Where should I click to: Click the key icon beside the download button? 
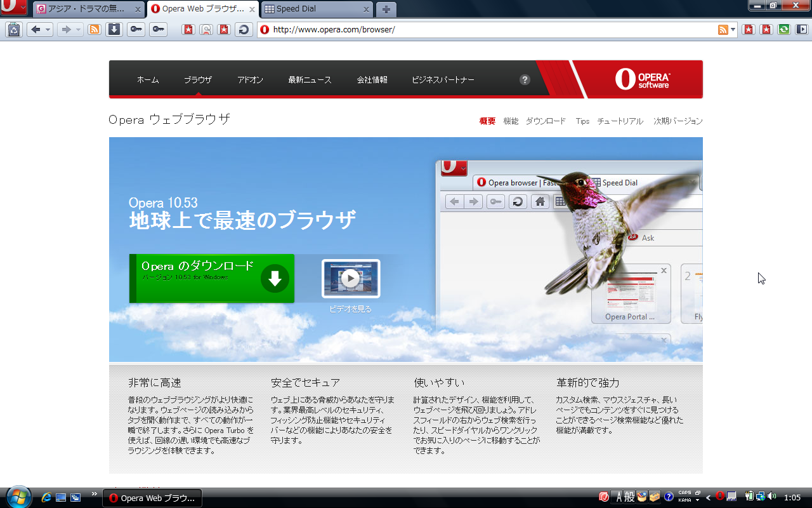[136, 29]
